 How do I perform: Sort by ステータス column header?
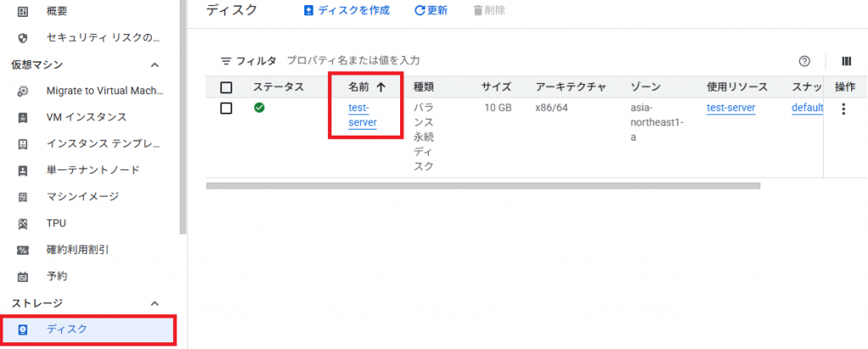tap(278, 87)
